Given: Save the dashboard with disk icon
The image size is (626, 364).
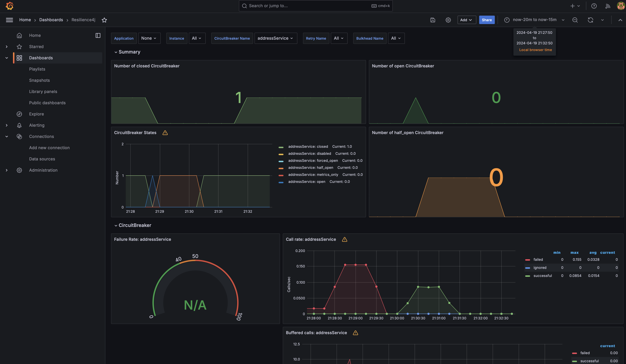Looking at the screenshot, I should [x=432, y=20].
